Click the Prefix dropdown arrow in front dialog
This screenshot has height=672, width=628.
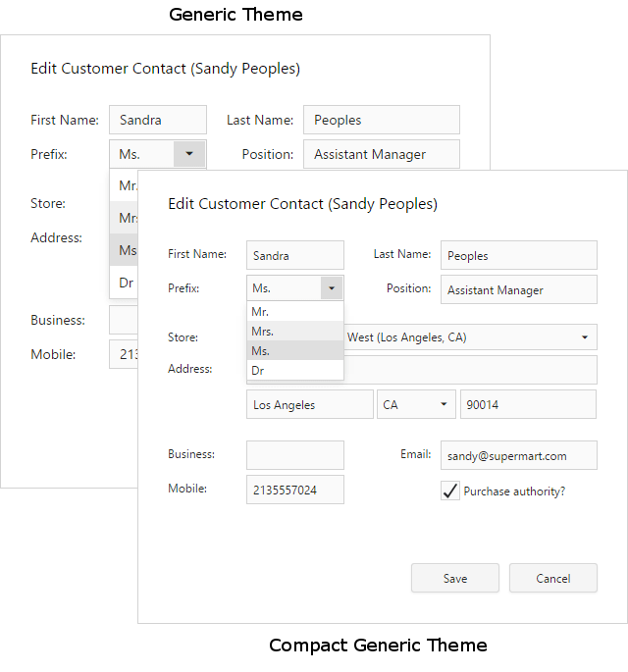click(x=332, y=288)
